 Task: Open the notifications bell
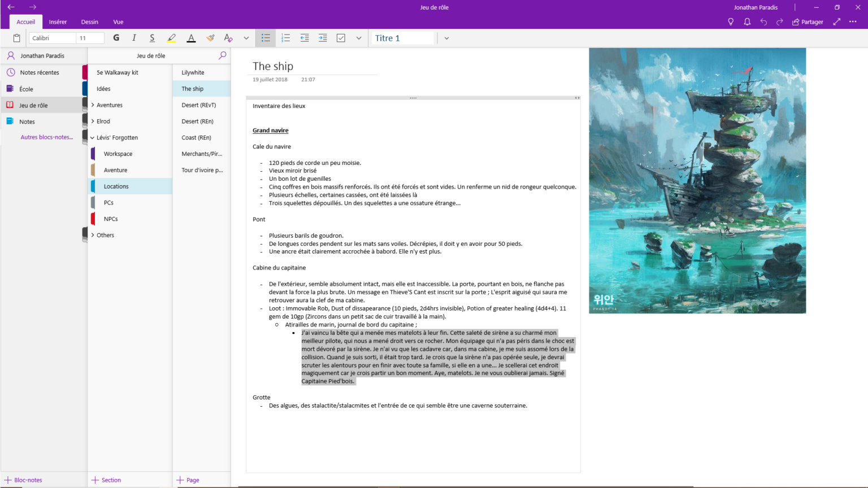tap(747, 22)
